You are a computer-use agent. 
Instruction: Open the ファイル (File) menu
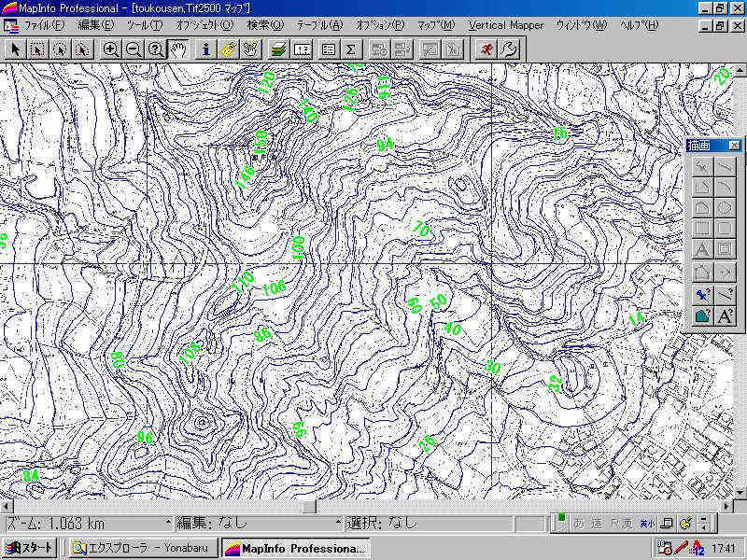44,25
